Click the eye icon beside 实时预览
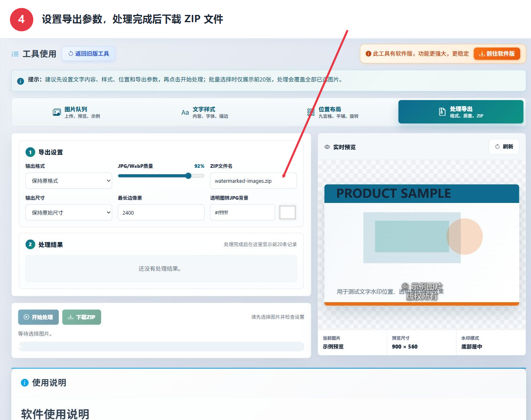 pyautogui.click(x=327, y=147)
